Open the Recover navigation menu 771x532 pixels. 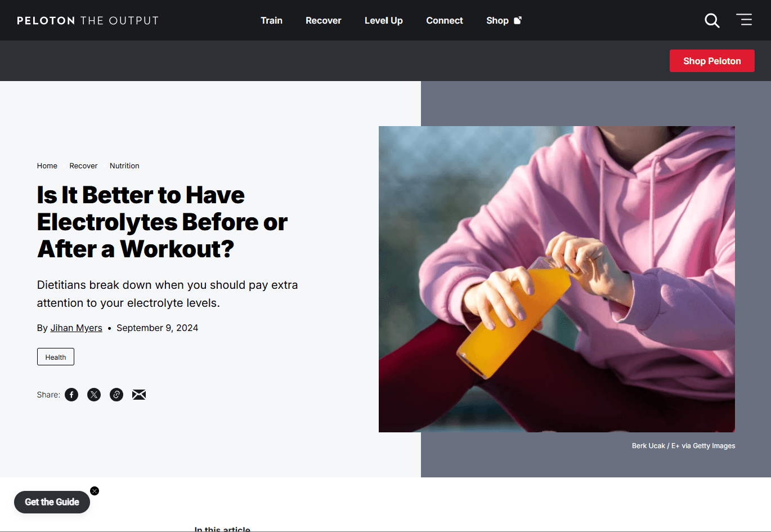[324, 20]
